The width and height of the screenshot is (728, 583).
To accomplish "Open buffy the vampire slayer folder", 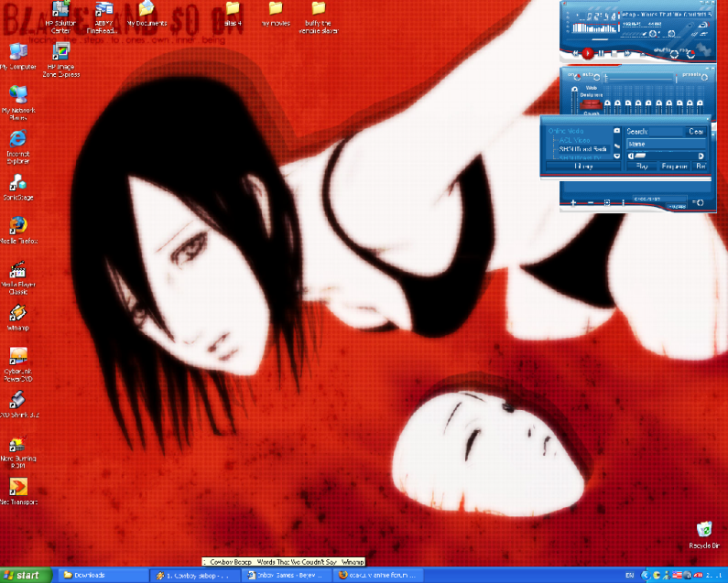I will pyautogui.click(x=319, y=17).
